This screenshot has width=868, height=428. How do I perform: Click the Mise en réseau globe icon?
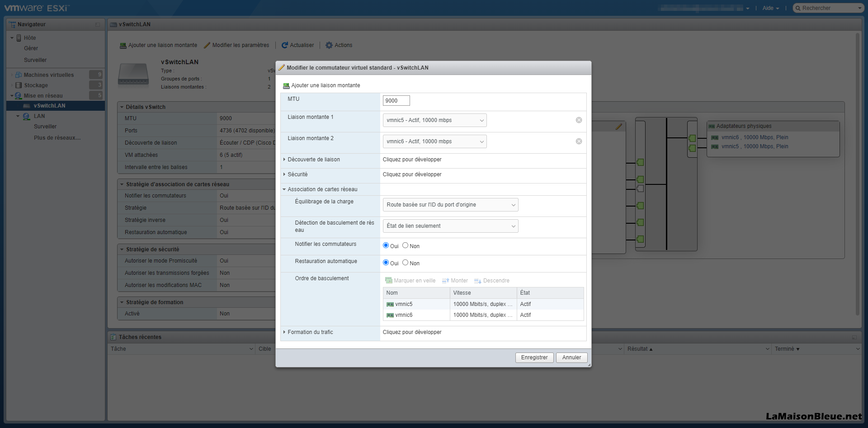(19, 96)
